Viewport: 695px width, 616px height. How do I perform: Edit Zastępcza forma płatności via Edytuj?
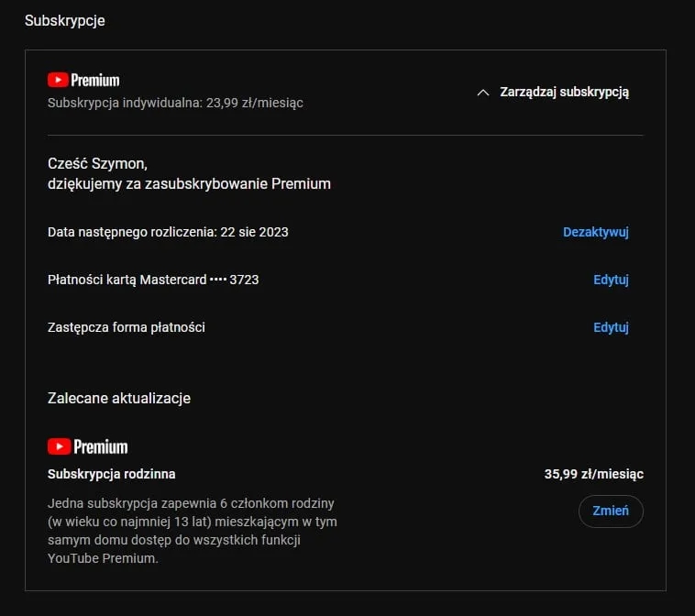[x=611, y=327]
